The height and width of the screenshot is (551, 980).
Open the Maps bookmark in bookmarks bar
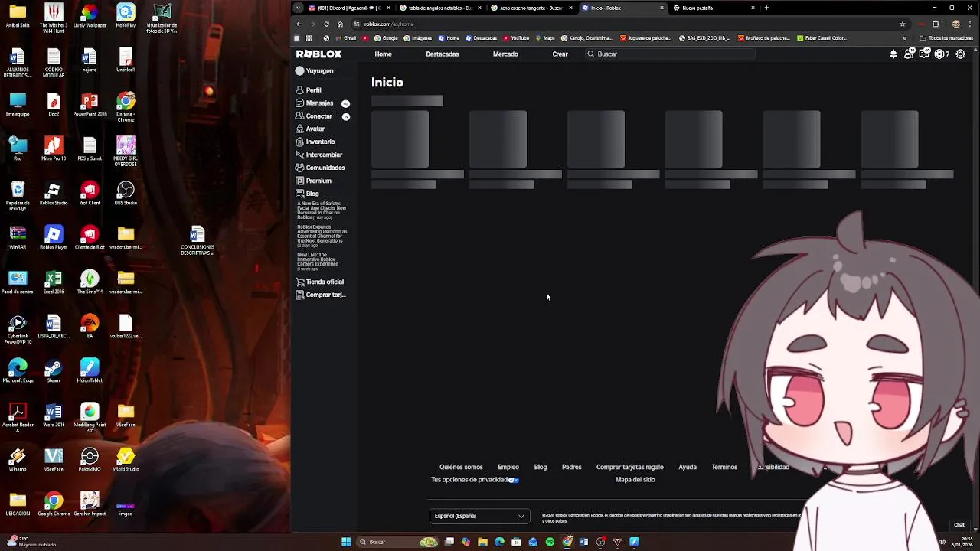point(545,38)
